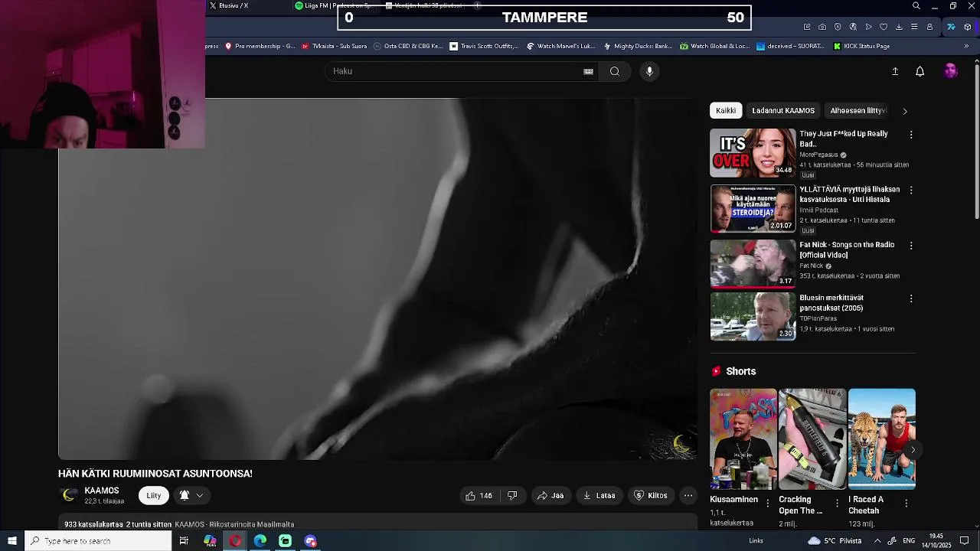This screenshot has height=551, width=980.
Task: Download video with the Lataa button
Action: [599, 495]
